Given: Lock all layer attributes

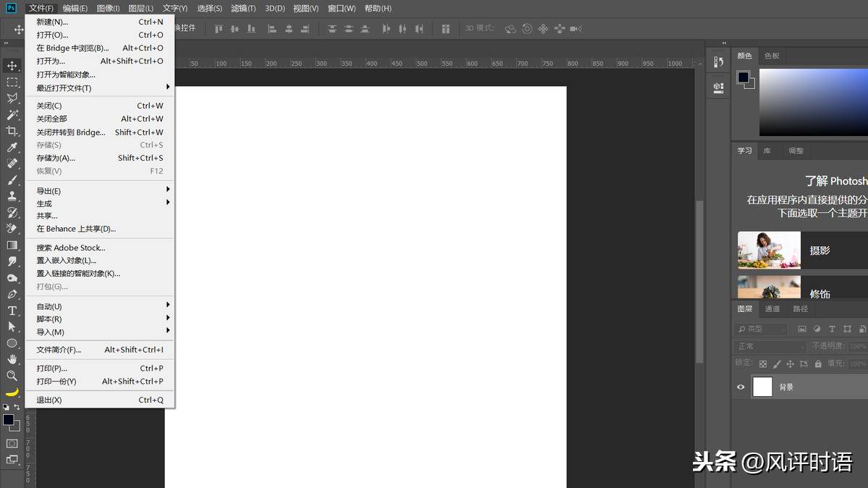Looking at the screenshot, I should tap(817, 363).
